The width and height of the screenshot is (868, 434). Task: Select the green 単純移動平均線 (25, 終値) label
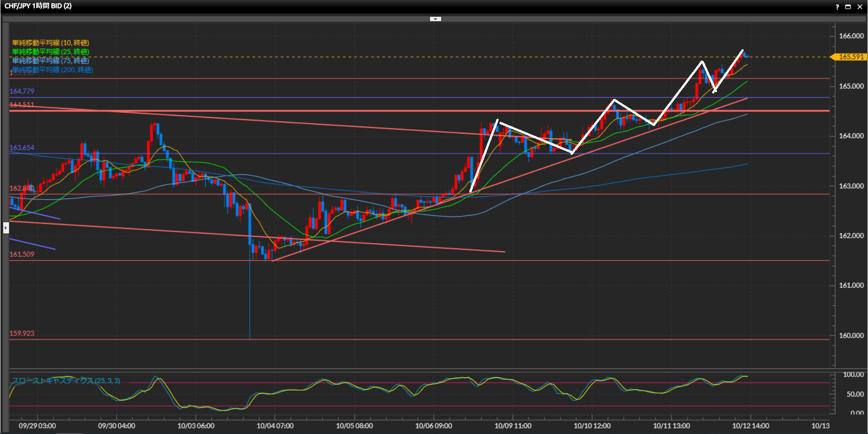click(51, 52)
